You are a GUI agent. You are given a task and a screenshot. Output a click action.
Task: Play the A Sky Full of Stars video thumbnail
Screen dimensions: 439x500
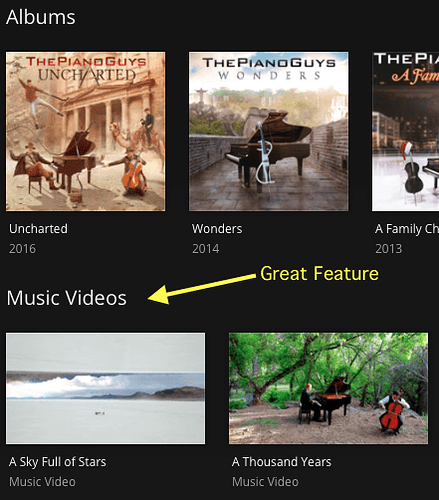pyautogui.click(x=105, y=388)
